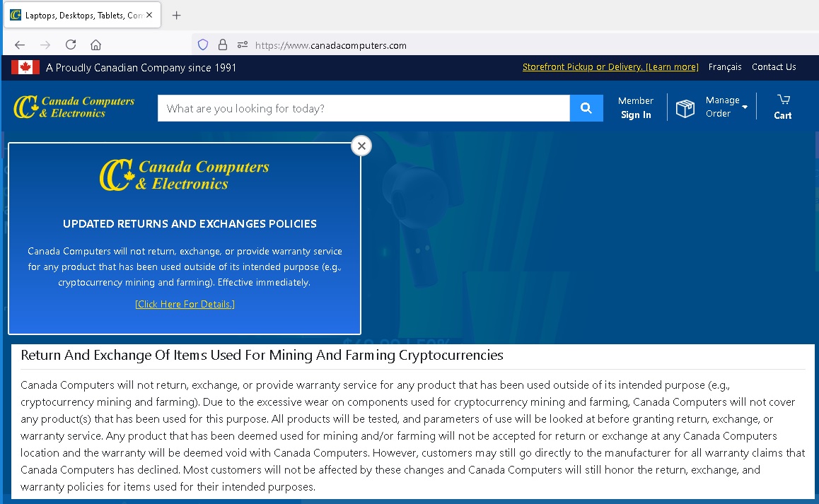
Task: Expand the Manage Order dropdown arrow
Action: point(745,107)
